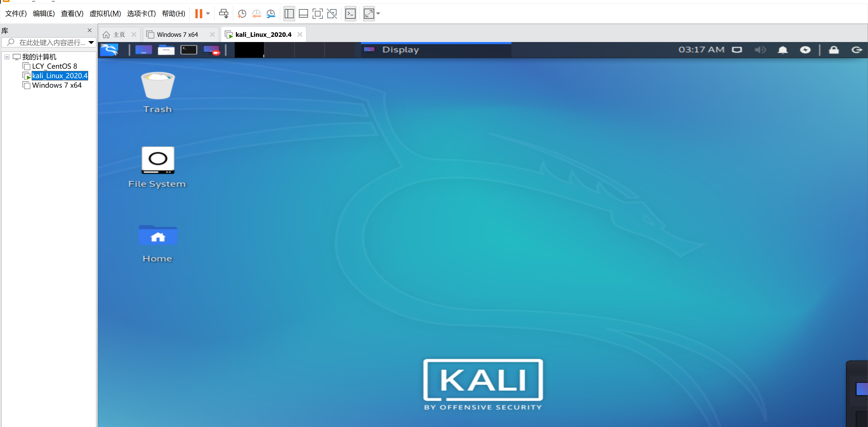The height and width of the screenshot is (427, 868).
Task: Collapse the 我的计算机 tree node
Action: (x=7, y=57)
